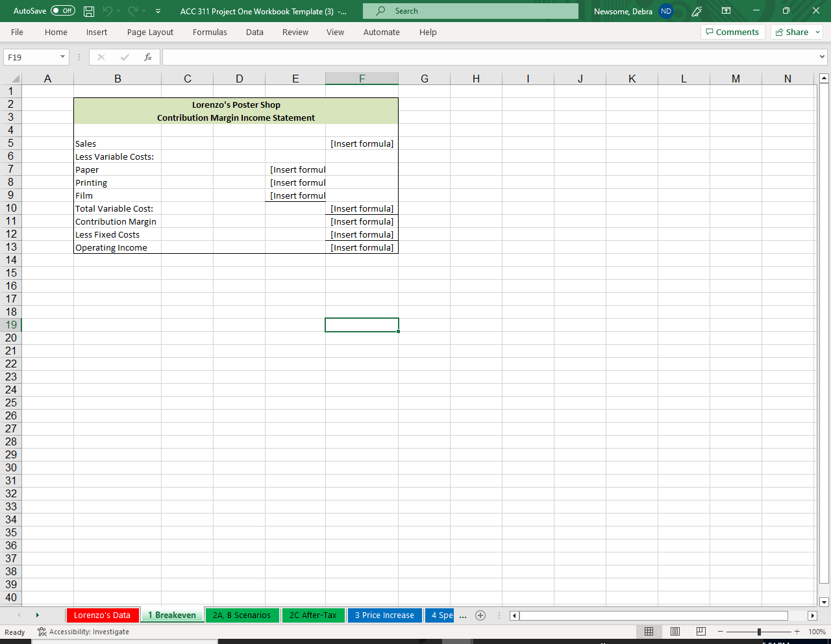Viewport: 831px width, 644px height.
Task: Select the Paper [Insert formul cell
Action: pos(295,169)
